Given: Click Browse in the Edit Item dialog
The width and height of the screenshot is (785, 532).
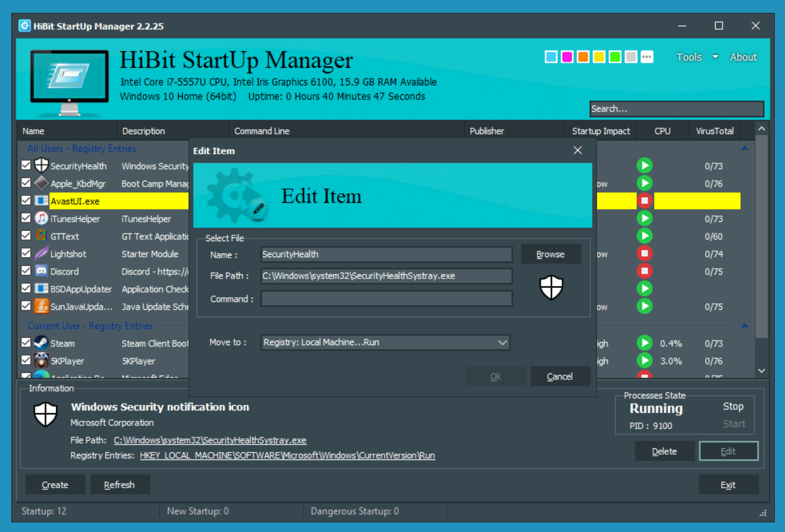Looking at the screenshot, I should point(551,255).
